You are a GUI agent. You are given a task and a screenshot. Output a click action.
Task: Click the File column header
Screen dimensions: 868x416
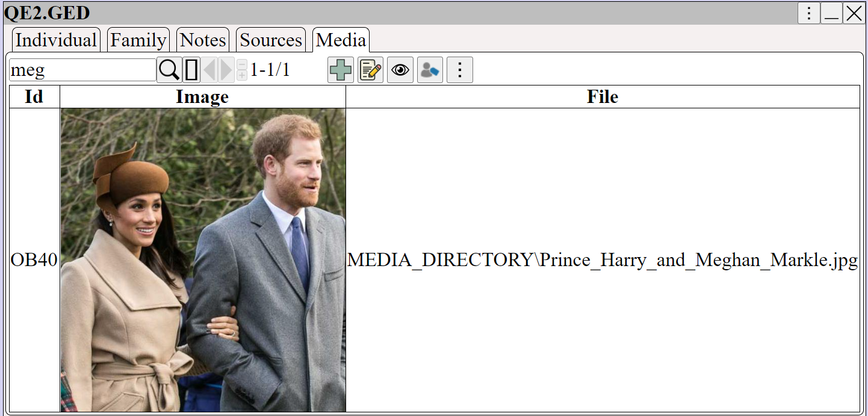603,97
